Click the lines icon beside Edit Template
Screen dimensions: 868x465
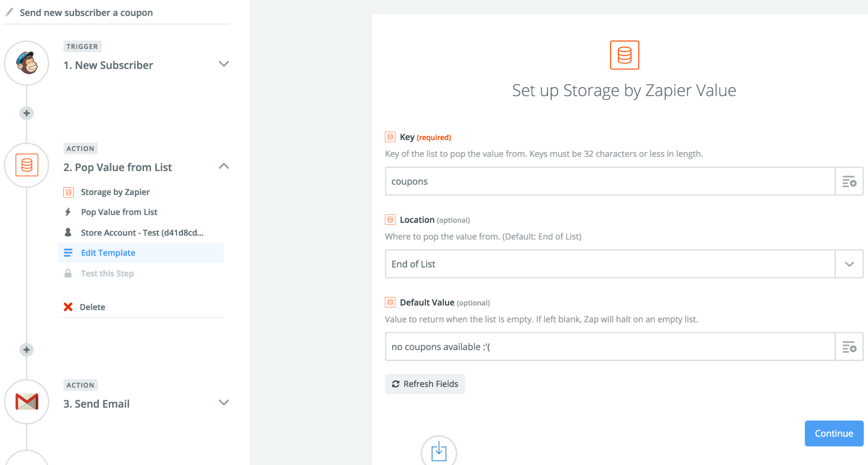(x=68, y=252)
